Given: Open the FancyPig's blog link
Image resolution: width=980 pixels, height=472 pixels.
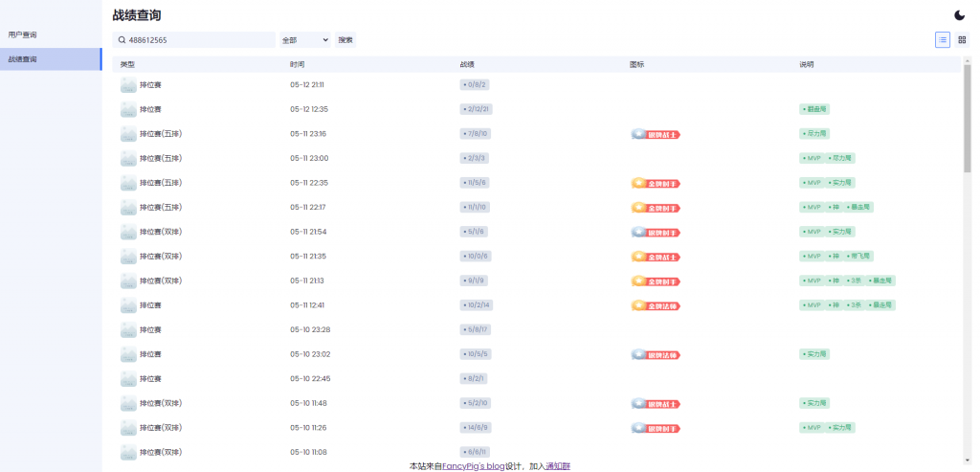Looking at the screenshot, I should [x=473, y=466].
